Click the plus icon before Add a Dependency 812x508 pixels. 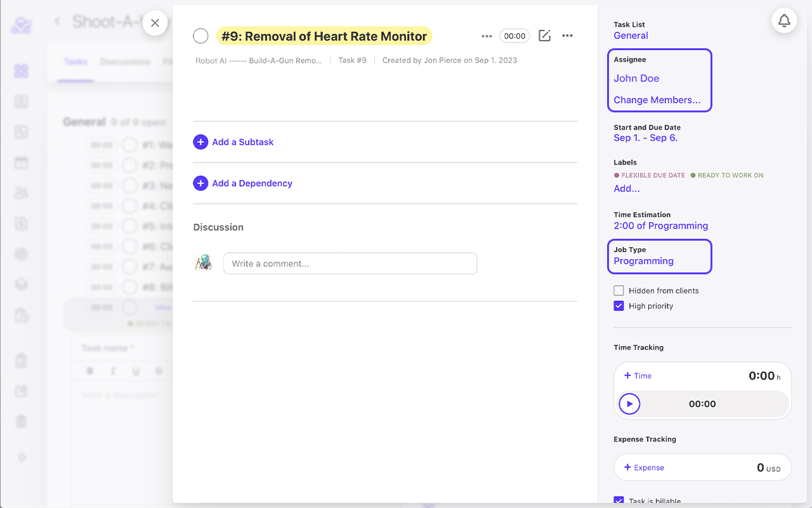[200, 183]
